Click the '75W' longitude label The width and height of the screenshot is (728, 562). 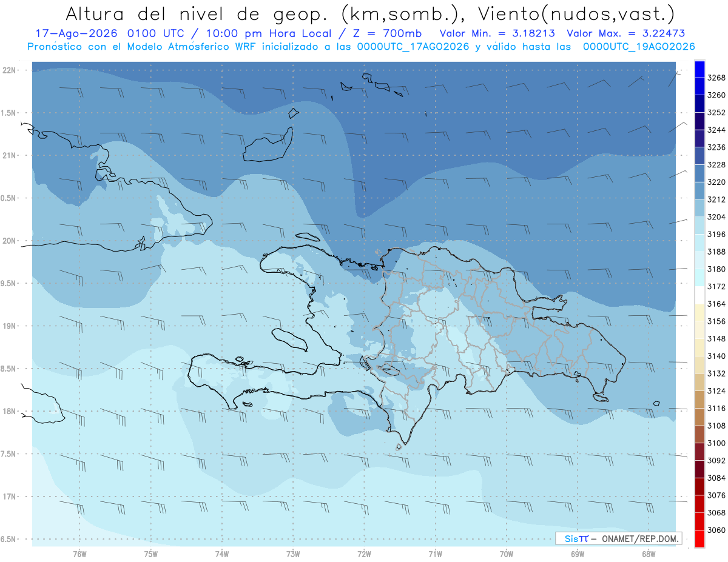coord(150,554)
